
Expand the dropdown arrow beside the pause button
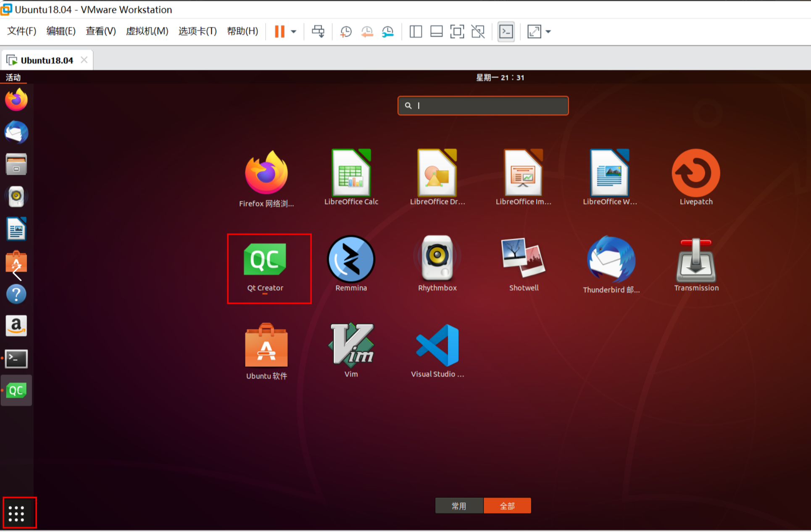click(294, 32)
